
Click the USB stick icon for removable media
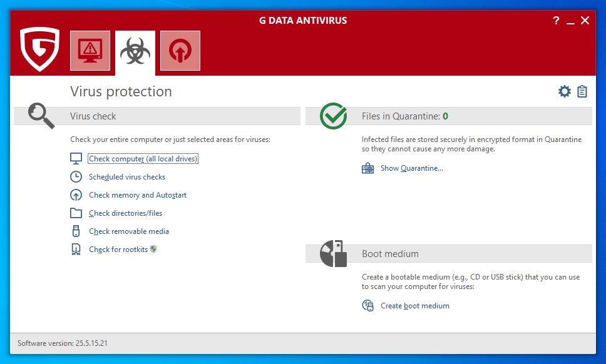[76, 231]
